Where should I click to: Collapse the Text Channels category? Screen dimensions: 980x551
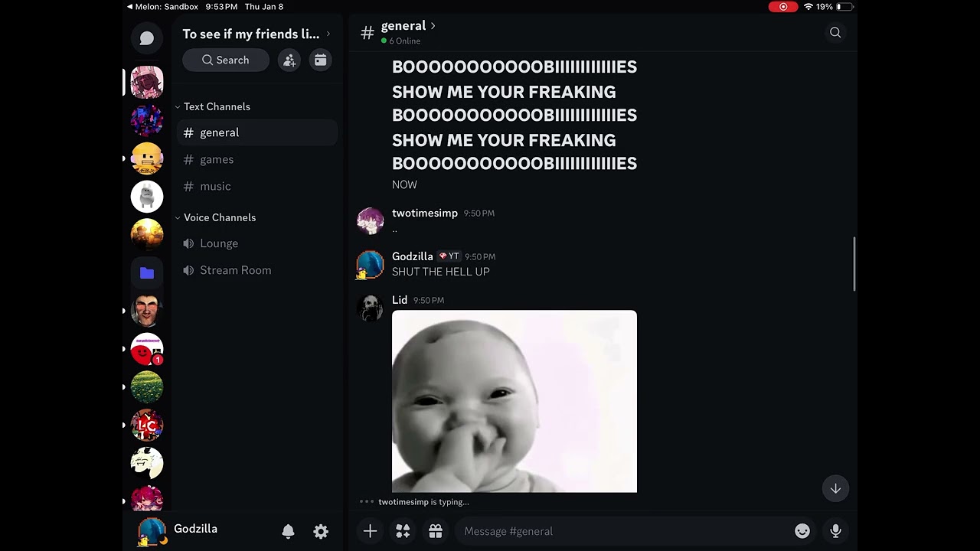coord(216,107)
